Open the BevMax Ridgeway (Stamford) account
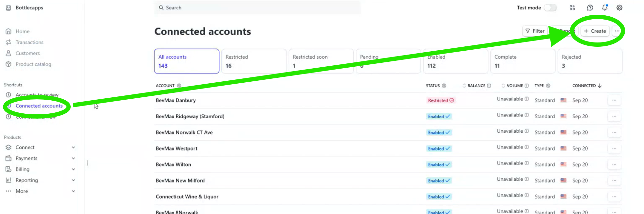 (190, 116)
